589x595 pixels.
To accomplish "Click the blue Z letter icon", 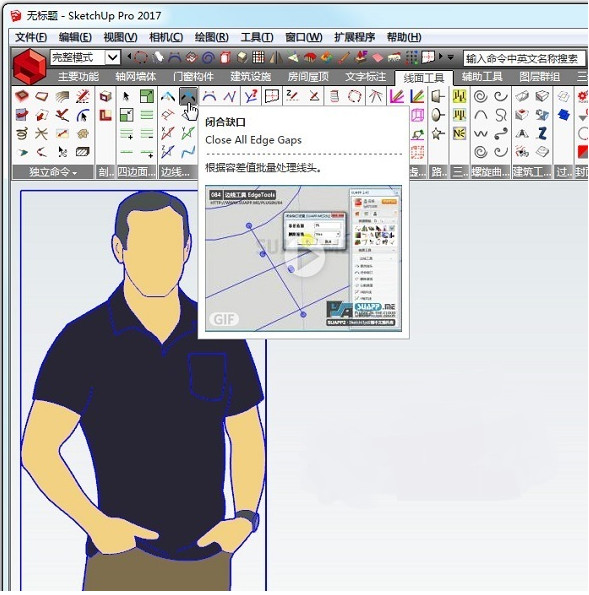I will (542, 133).
